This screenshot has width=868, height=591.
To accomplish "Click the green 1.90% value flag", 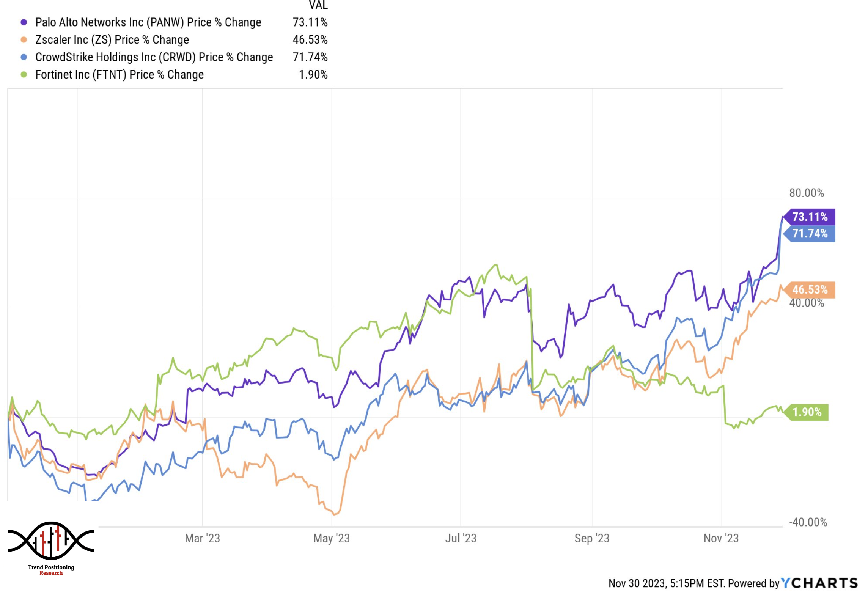I will (807, 412).
